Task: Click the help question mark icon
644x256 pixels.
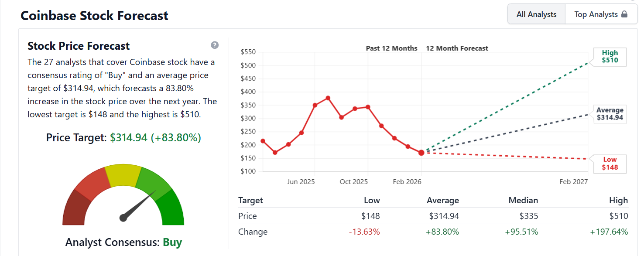Action: click(x=215, y=45)
